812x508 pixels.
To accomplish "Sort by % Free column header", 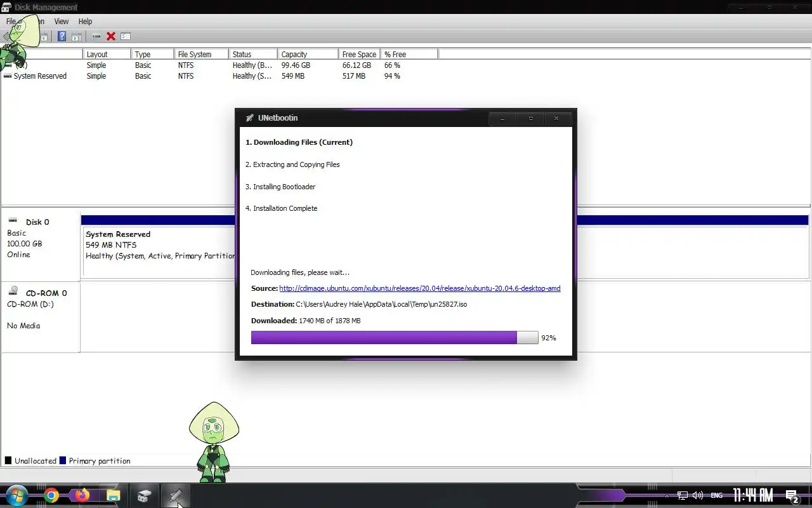I will click(x=409, y=55).
